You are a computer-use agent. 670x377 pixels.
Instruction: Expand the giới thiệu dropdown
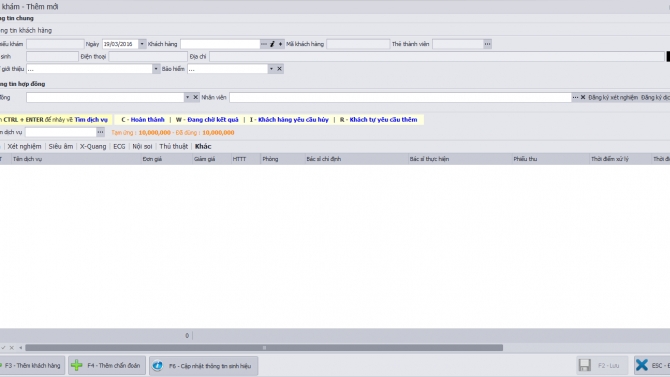click(156, 69)
